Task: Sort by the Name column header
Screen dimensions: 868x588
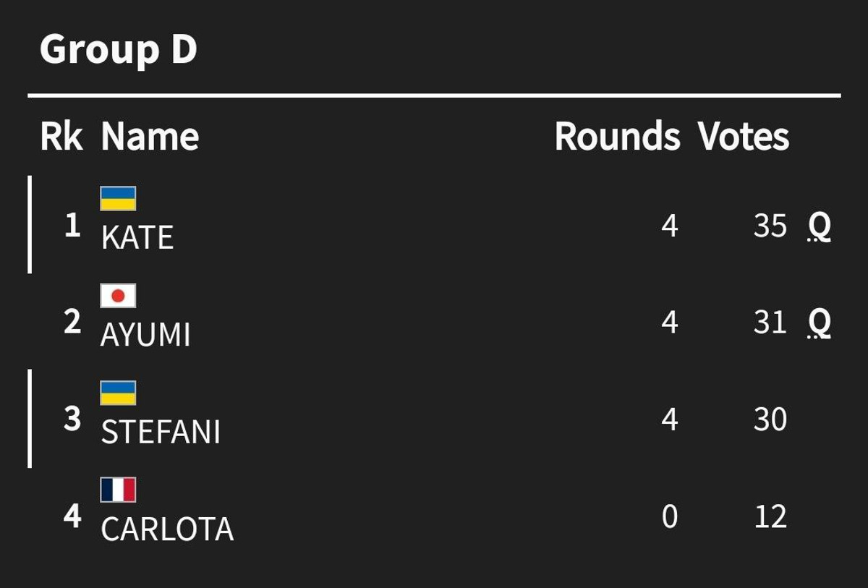Action: [x=150, y=137]
